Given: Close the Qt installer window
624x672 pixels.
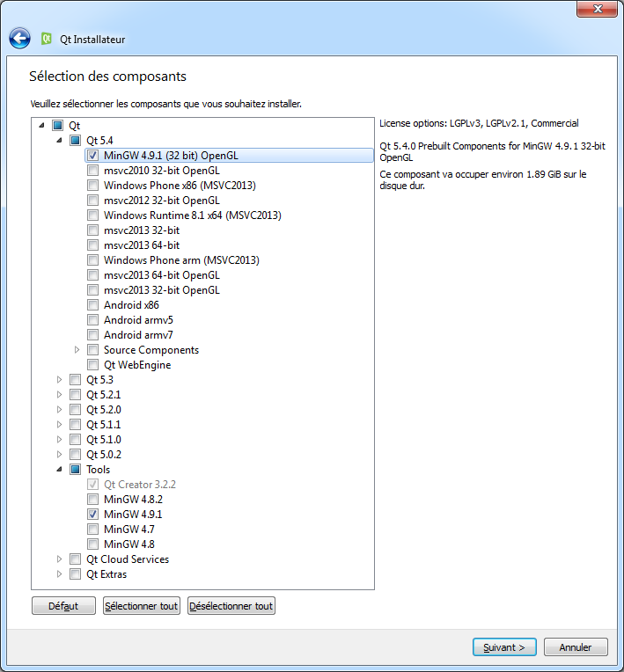Looking at the screenshot, I should [x=598, y=9].
